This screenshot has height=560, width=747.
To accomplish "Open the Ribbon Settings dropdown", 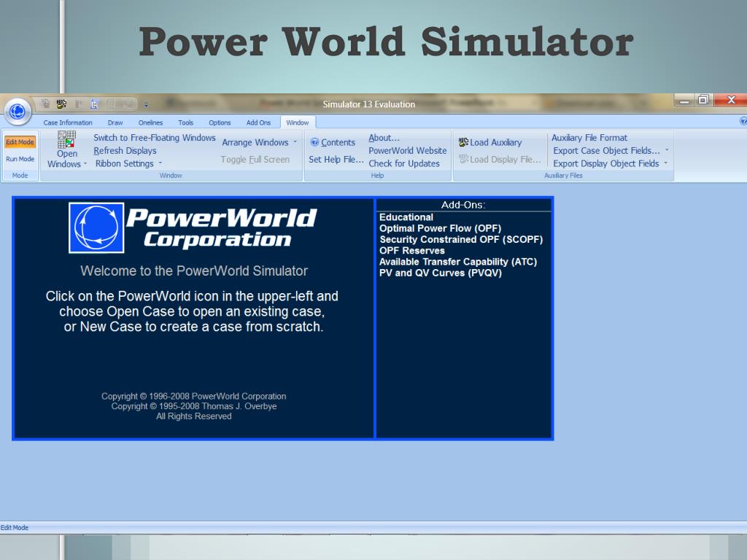I will pos(128,163).
